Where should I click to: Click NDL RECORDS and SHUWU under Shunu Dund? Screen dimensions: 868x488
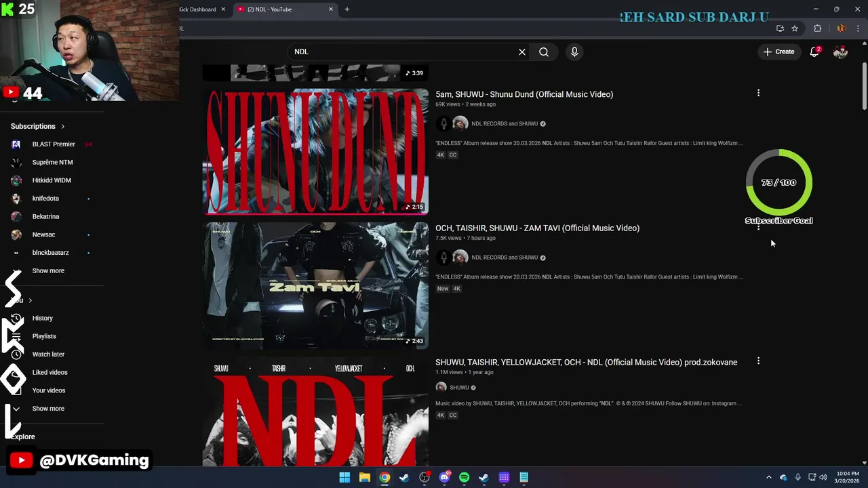tap(505, 124)
